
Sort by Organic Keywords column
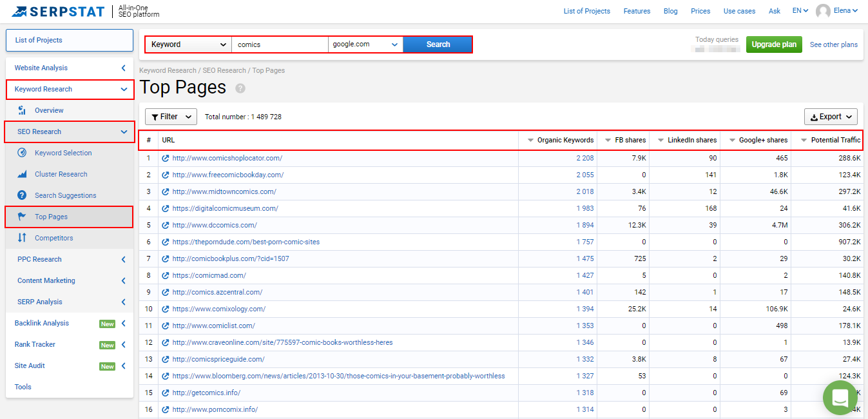(x=561, y=140)
